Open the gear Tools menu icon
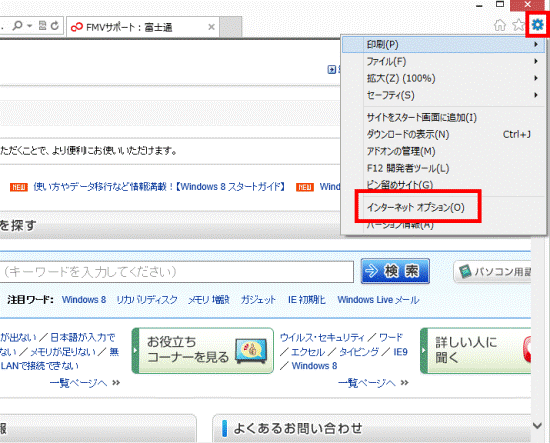The height and width of the screenshot is (443, 550). 537,25
